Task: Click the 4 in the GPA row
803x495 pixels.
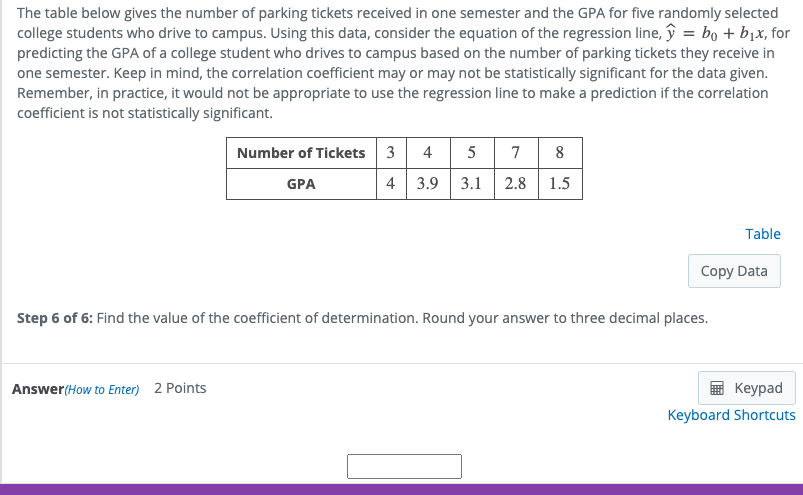Action: 390,184
